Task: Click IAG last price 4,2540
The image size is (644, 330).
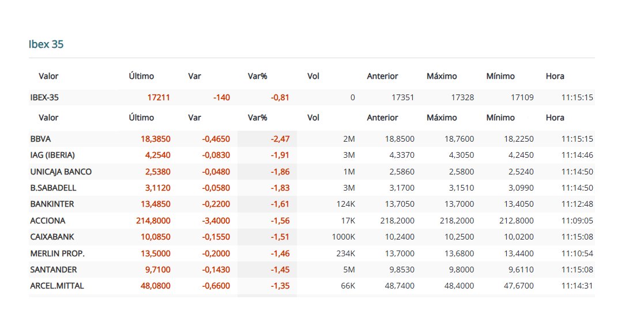Action: [158, 155]
